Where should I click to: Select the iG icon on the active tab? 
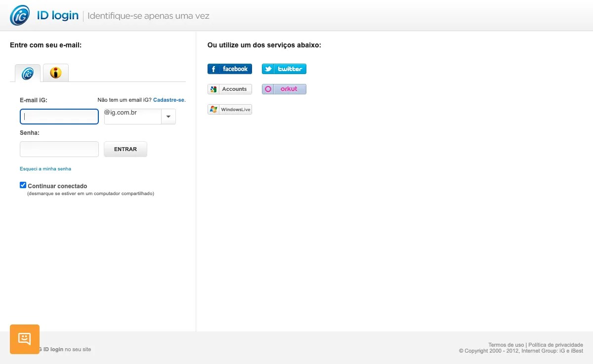27,72
